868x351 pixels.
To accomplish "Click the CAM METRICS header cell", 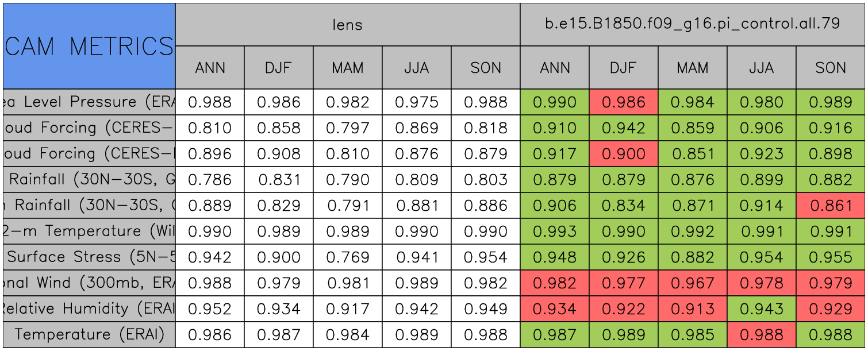I will (x=89, y=46).
